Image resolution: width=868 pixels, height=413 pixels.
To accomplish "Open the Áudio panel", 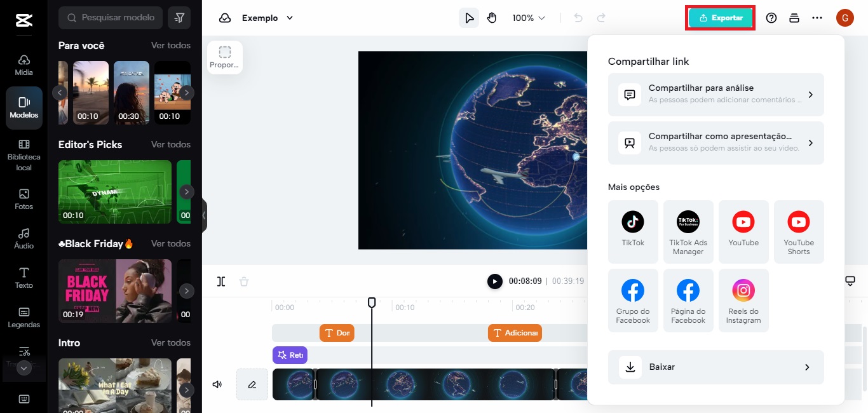I will point(24,238).
